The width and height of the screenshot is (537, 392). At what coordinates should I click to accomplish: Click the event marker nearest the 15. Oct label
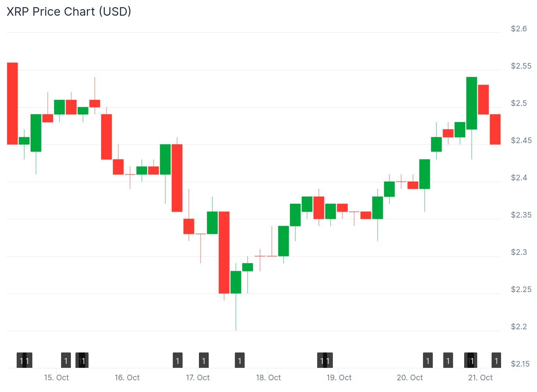(x=66, y=361)
